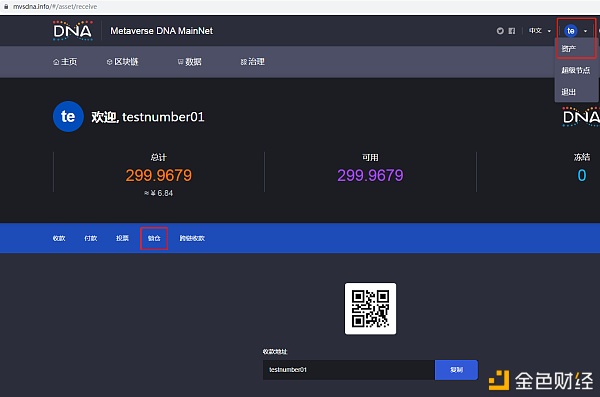Open 数据 in navigation bar
The image size is (600, 397).
pos(190,62)
